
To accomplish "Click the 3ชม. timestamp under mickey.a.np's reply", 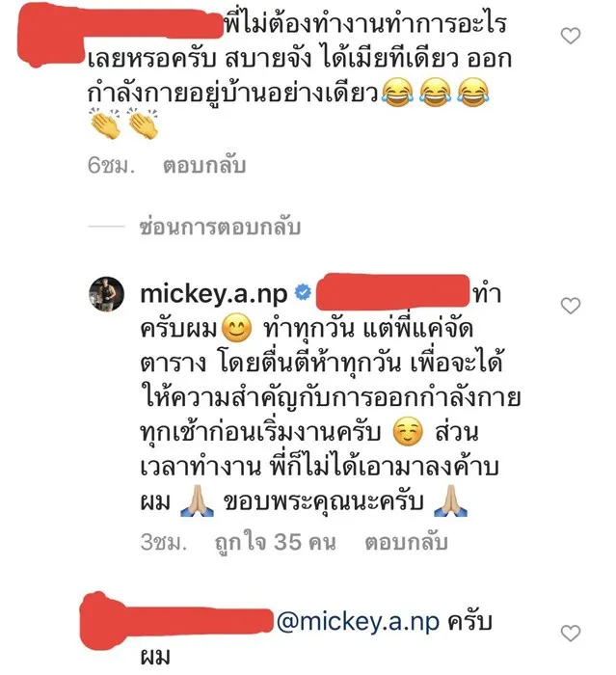I will (164, 542).
